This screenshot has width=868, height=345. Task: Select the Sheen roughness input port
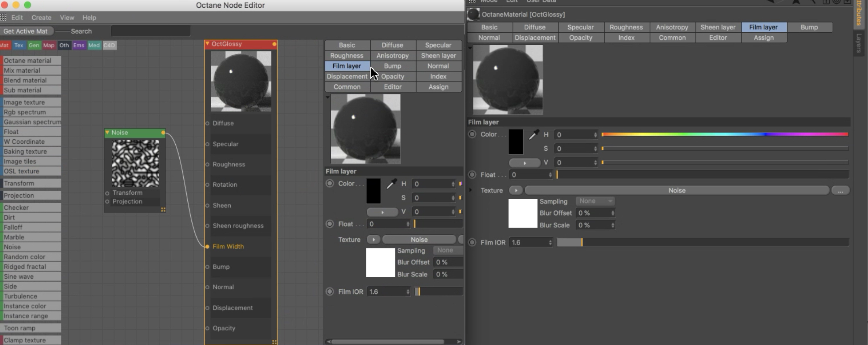tap(207, 226)
